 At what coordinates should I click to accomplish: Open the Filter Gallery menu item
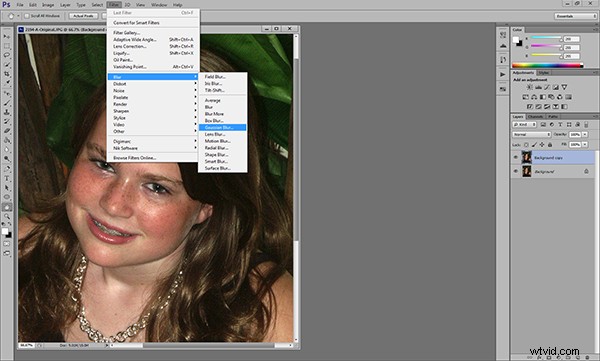click(153, 33)
